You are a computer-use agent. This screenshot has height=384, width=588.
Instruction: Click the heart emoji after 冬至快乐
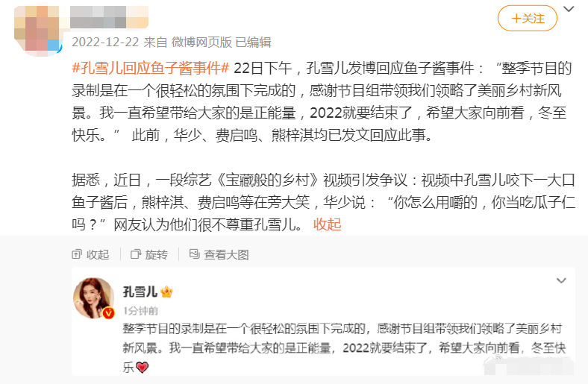coord(142,367)
